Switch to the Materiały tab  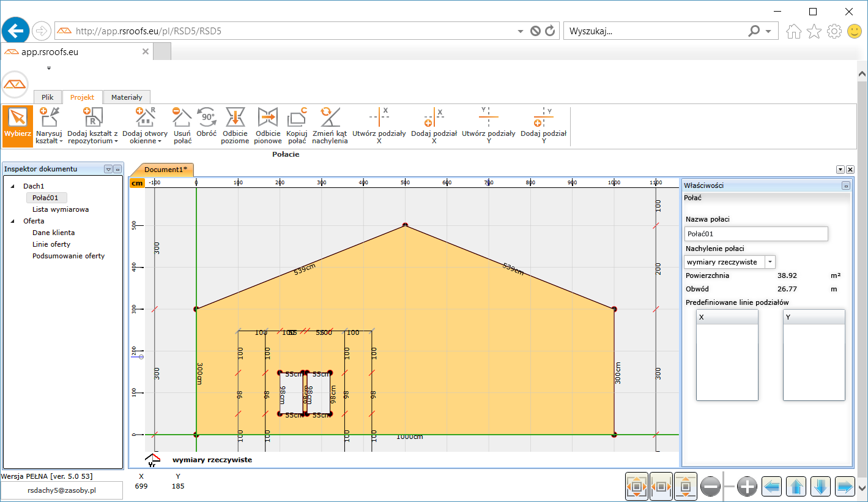coord(127,97)
